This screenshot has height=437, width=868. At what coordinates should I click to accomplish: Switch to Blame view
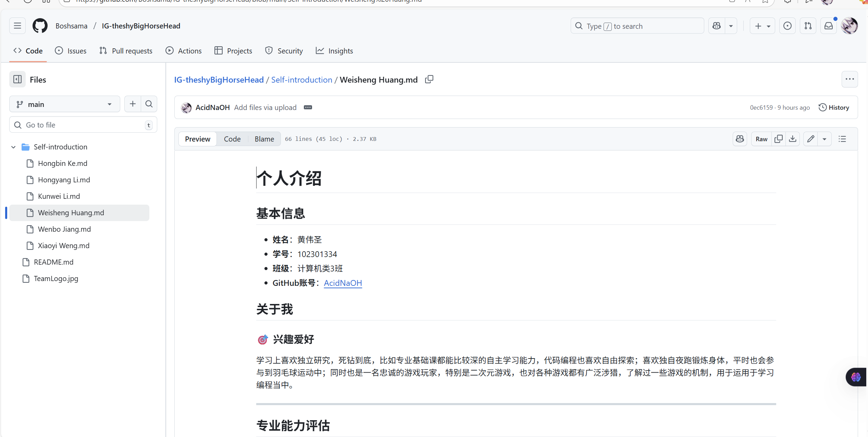pyautogui.click(x=264, y=139)
